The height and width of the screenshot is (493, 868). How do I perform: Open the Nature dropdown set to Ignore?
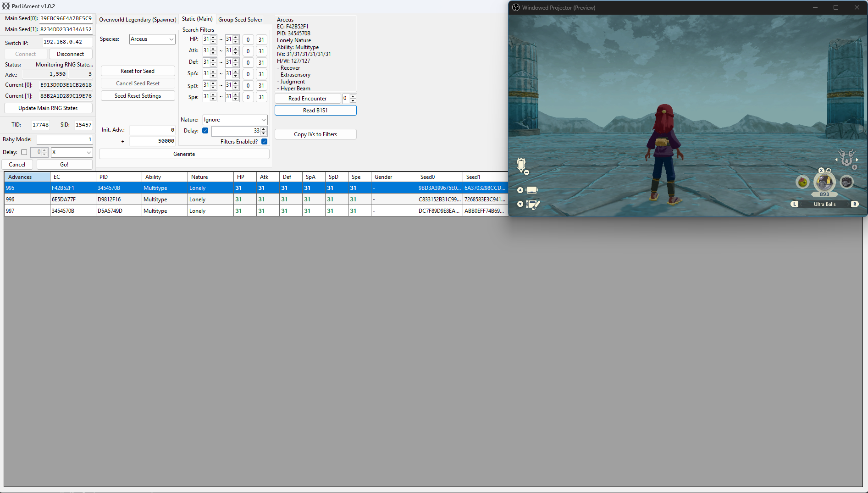coord(235,120)
